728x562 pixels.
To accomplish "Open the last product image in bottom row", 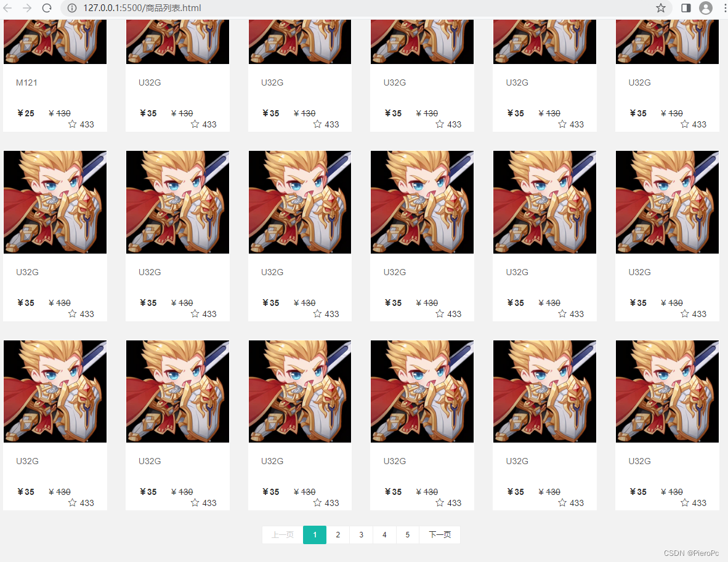I will [667, 391].
